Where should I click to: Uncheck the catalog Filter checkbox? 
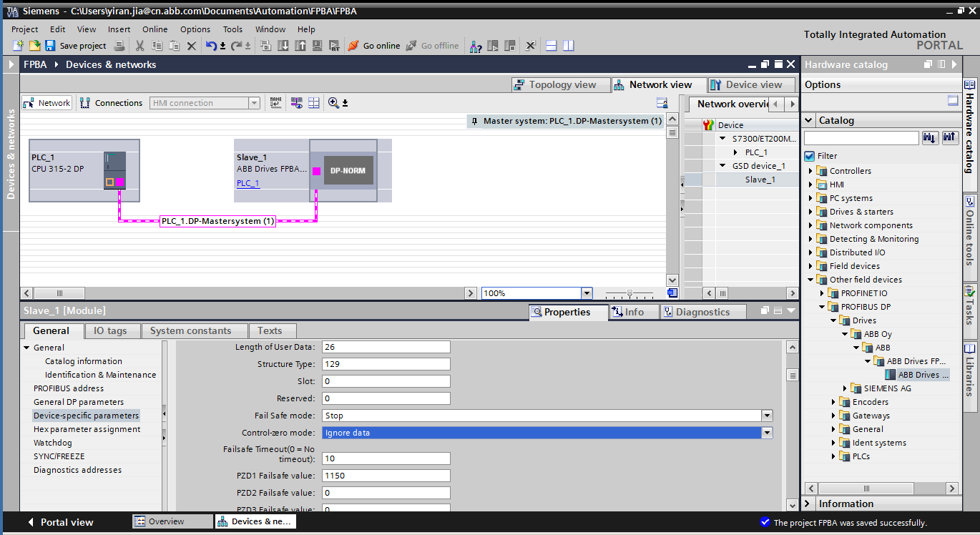tap(809, 156)
